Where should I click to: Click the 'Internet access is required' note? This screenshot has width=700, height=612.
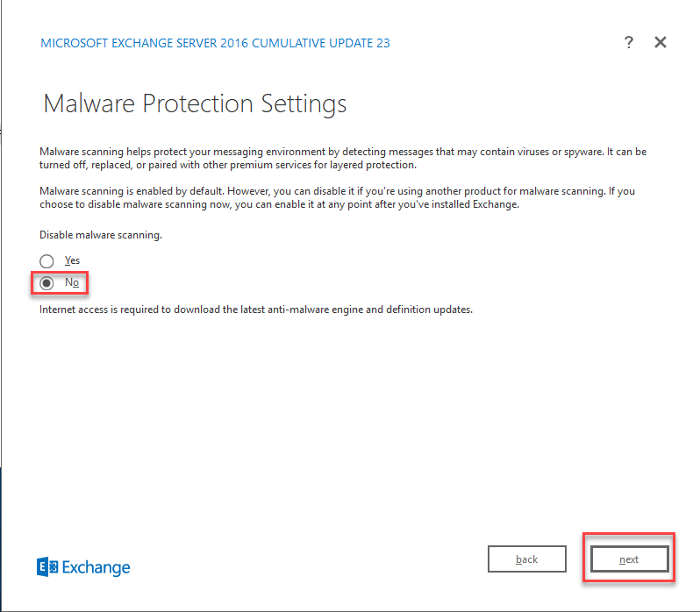coord(256,310)
